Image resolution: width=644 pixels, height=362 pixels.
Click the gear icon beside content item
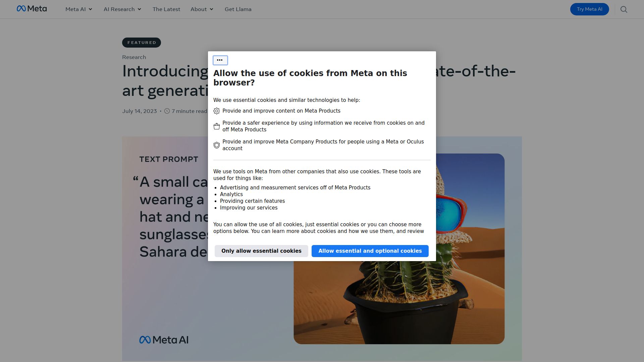(x=217, y=111)
